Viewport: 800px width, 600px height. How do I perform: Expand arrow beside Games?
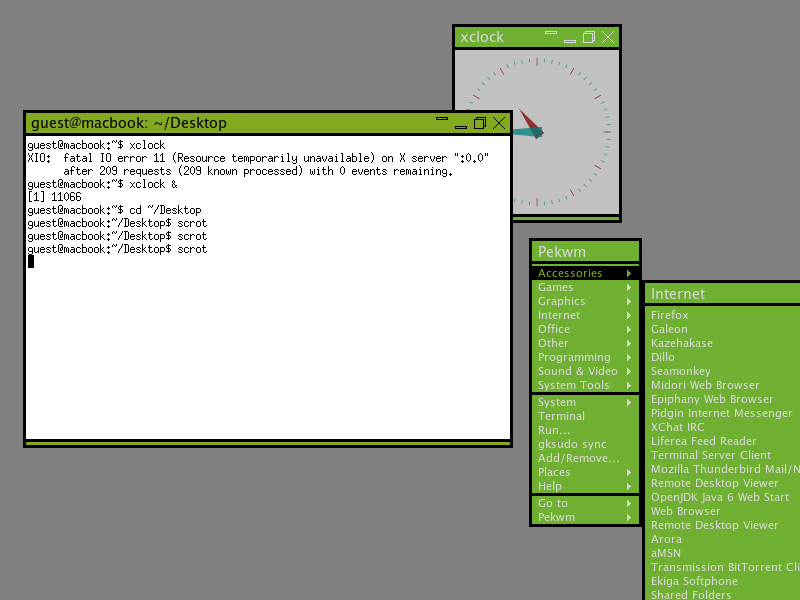[629, 287]
